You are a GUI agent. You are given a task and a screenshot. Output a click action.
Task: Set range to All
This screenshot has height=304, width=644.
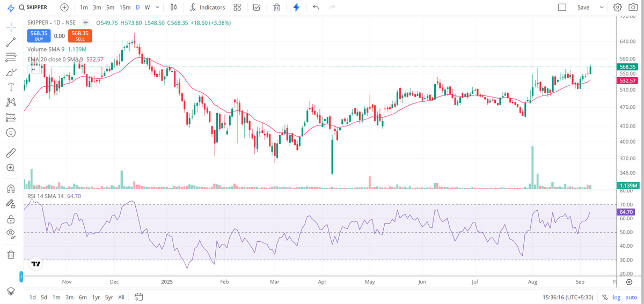coord(121,297)
